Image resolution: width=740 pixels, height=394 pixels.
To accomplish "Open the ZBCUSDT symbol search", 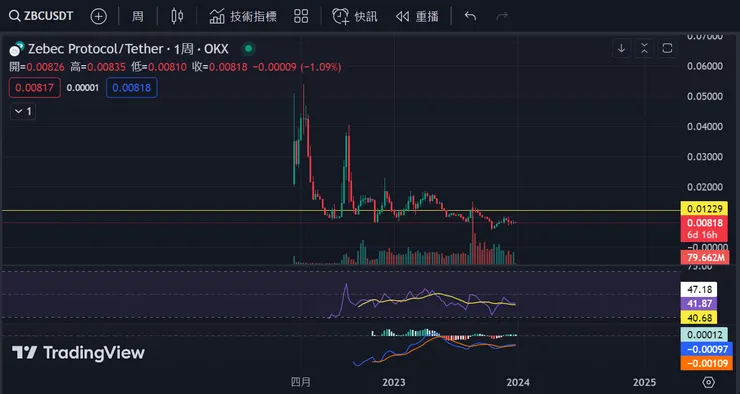I will [x=41, y=17].
